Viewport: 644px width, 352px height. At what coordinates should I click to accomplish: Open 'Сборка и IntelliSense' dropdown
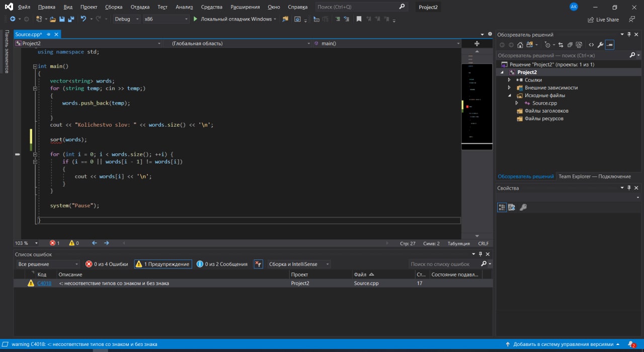[x=299, y=264]
